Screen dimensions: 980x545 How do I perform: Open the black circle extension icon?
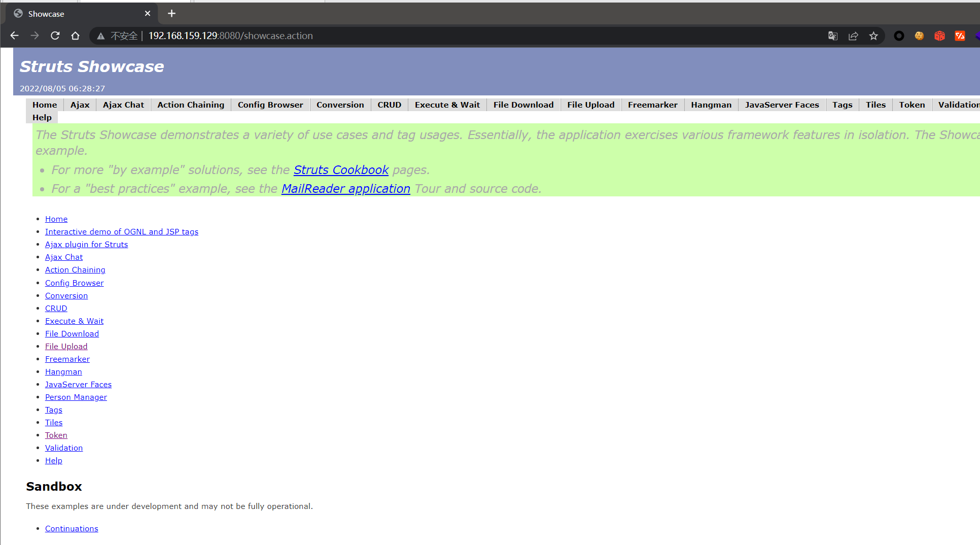899,36
